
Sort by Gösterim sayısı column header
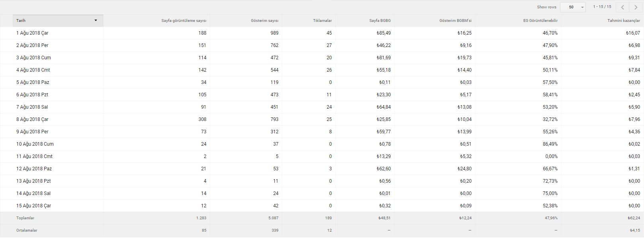[x=264, y=21]
